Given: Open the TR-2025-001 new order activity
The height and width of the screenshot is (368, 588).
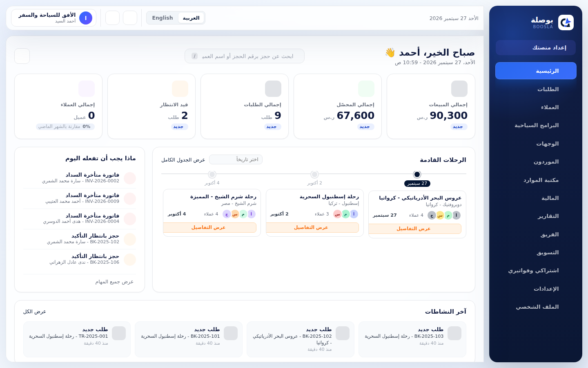Looking at the screenshot, I should [x=77, y=339].
